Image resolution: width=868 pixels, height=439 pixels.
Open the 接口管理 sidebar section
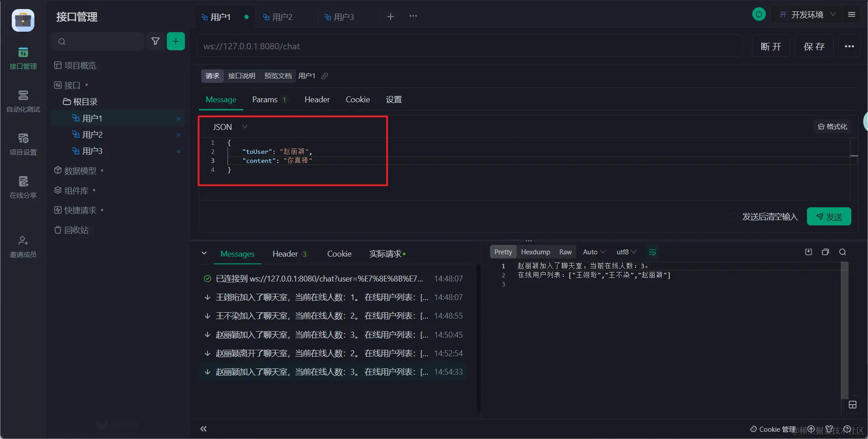[x=23, y=58]
